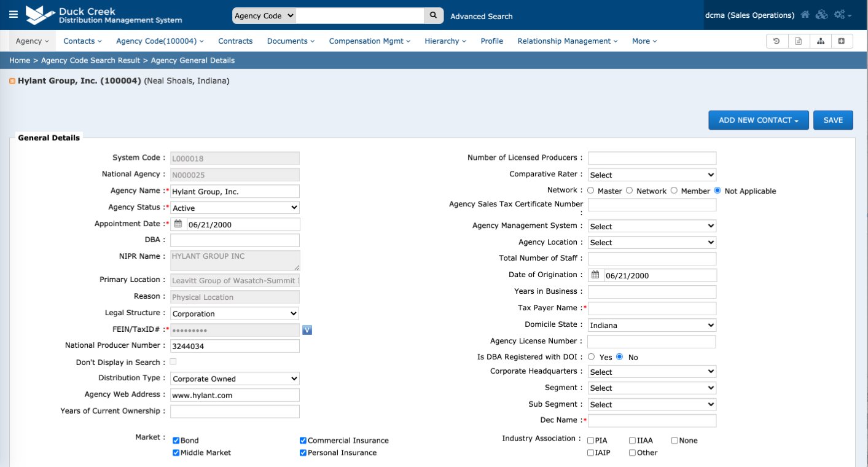Open the Profile tab
Viewport: 868px width, 467px height.
(491, 41)
